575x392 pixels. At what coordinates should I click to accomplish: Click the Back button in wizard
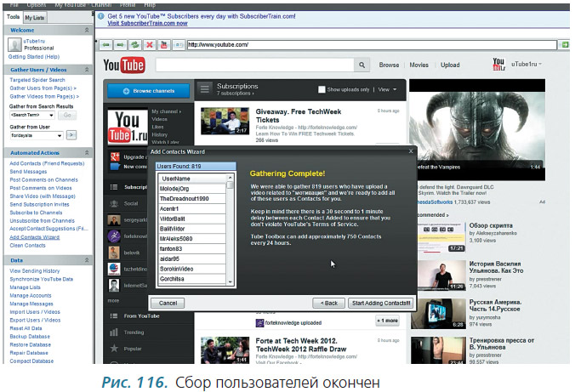click(329, 303)
